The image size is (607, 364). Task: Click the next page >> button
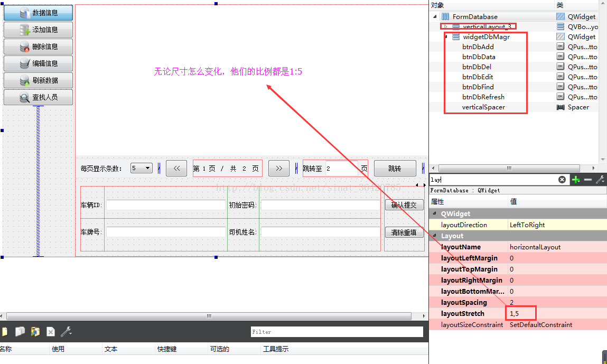[278, 168]
